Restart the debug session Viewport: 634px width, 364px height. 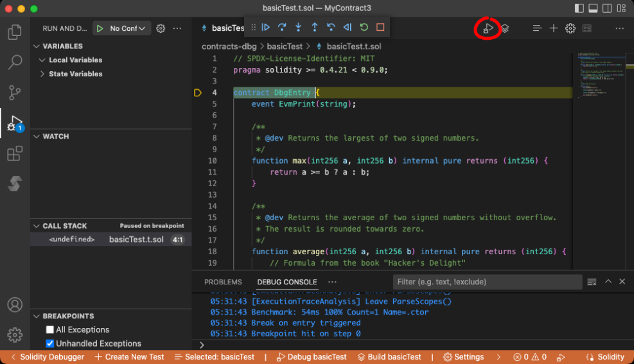coord(364,28)
